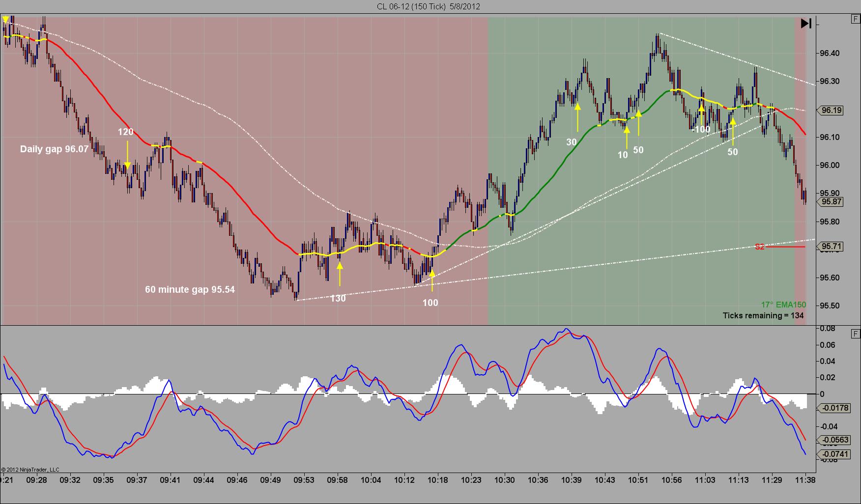Click the 10:18 time axis label

point(438,480)
